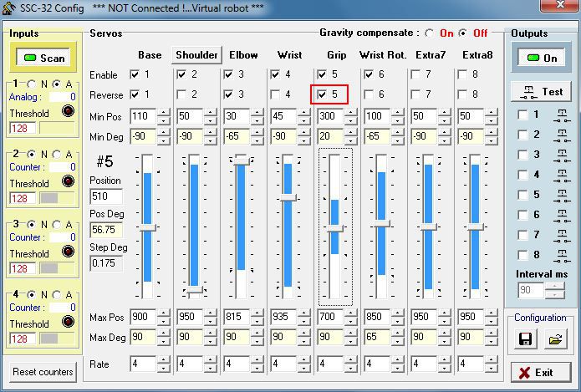Click the pulse icon next to output 3
Viewport: 581px width, 392px height.
(x=562, y=155)
